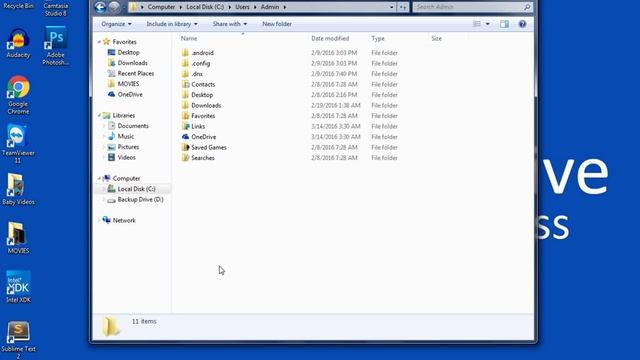The height and width of the screenshot is (360, 640).
Task: Click Computer in the address breadcrumb
Action: 161,7
